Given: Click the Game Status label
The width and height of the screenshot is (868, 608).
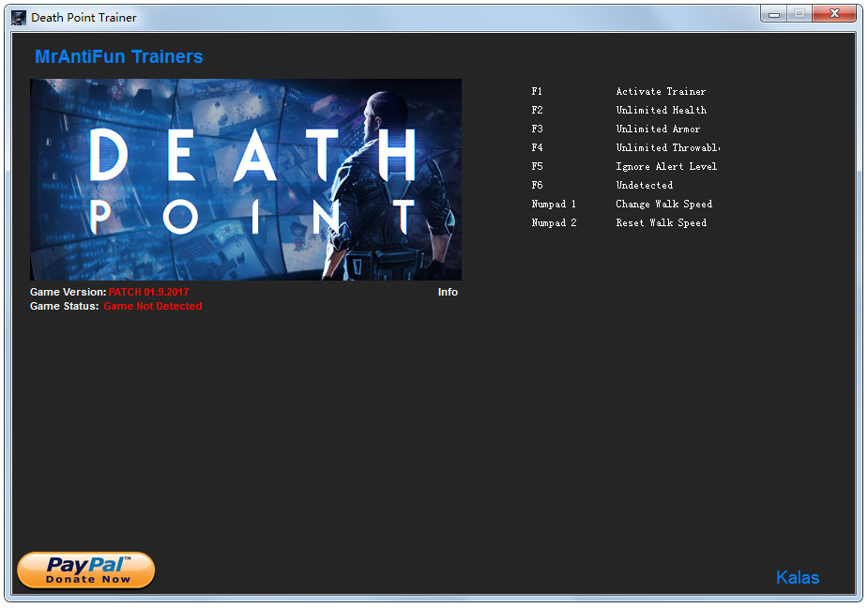Looking at the screenshot, I should 64,306.
